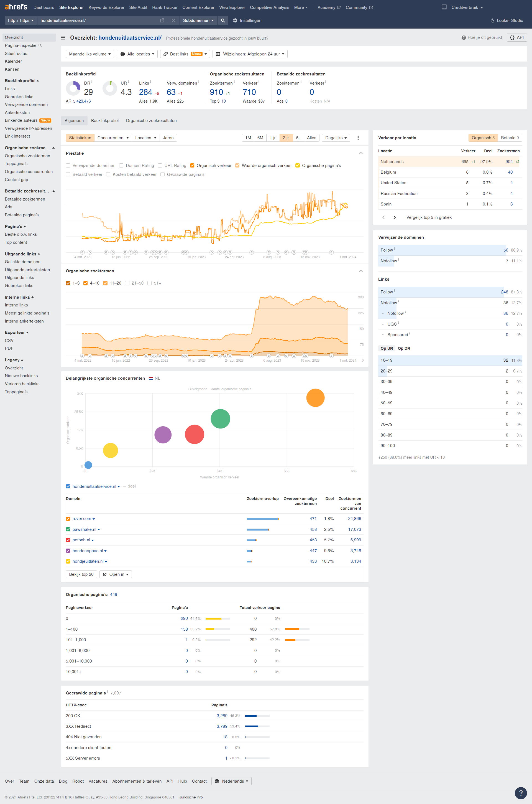Collapse Organische zoektermen section chevron

tap(361, 271)
